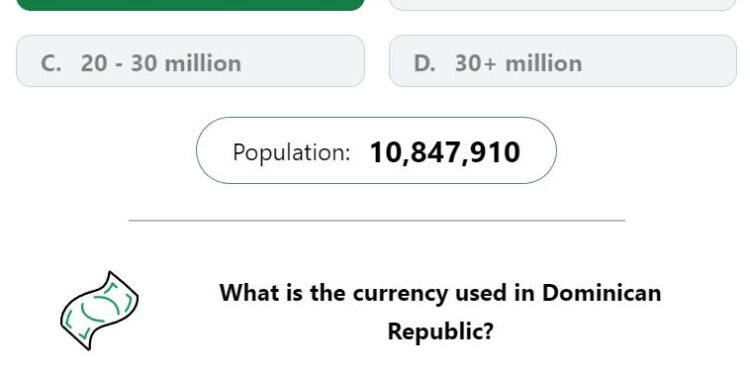Click the word "Republic?" in the question
The width and height of the screenshot is (750, 375).
[x=440, y=331]
